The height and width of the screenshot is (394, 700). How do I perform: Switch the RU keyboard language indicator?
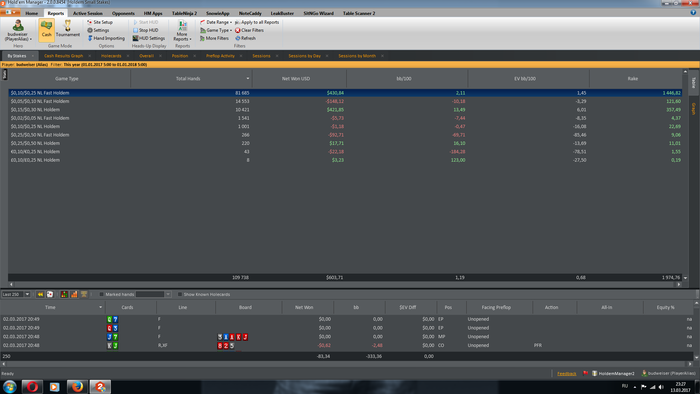(625, 386)
